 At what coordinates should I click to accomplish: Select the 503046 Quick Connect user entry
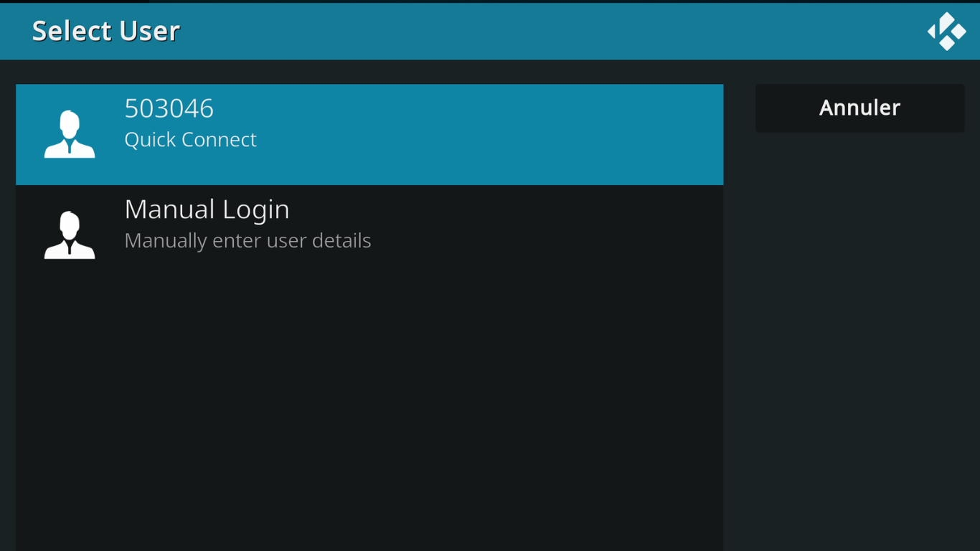pyautogui.click(x=369, y=134)
